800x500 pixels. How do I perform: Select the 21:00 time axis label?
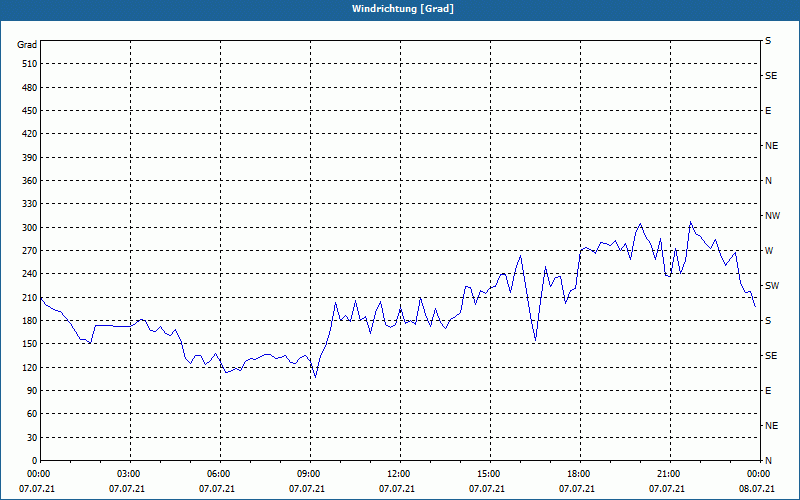pyautogui.click(x=670, y=473)
